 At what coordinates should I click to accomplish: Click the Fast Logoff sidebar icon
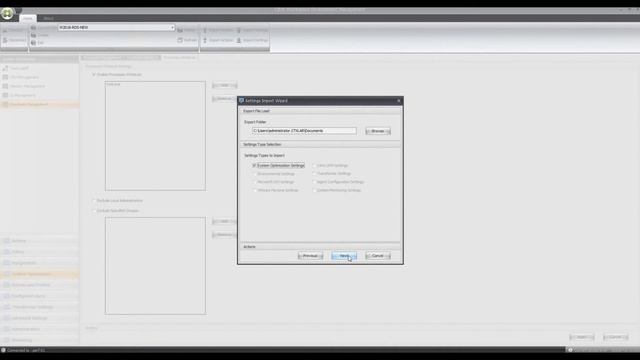(5, 68)
